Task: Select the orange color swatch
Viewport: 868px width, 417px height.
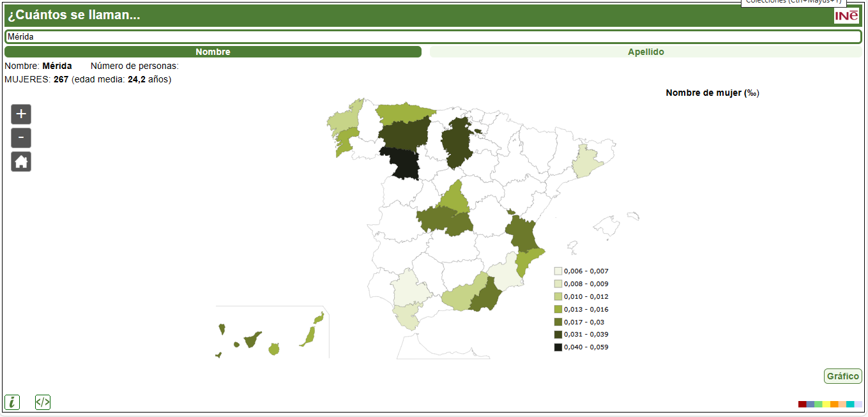Action: point(834,404)
